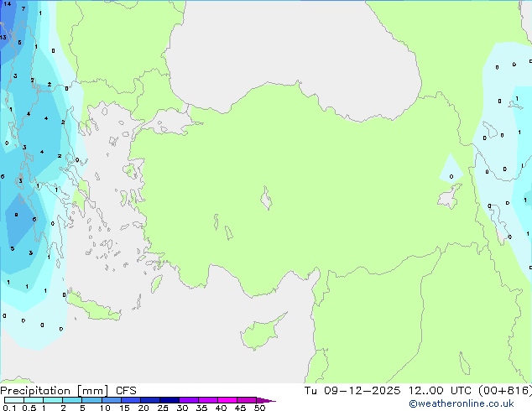Click the island of Crete on map
Image resolution: width=532 pixels, height=411 pixels.
point(93,307)
